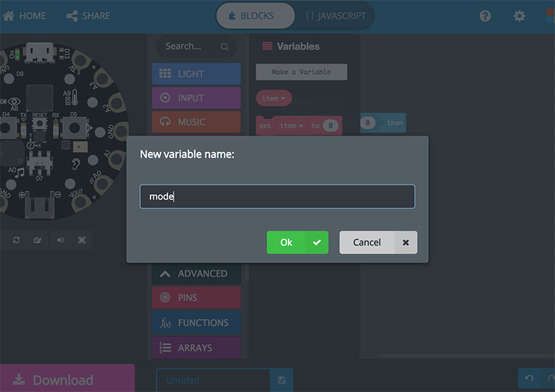This screenshot has width=555, height=392.
Task: Launch simulator in full screen
Action: point(82,240)
